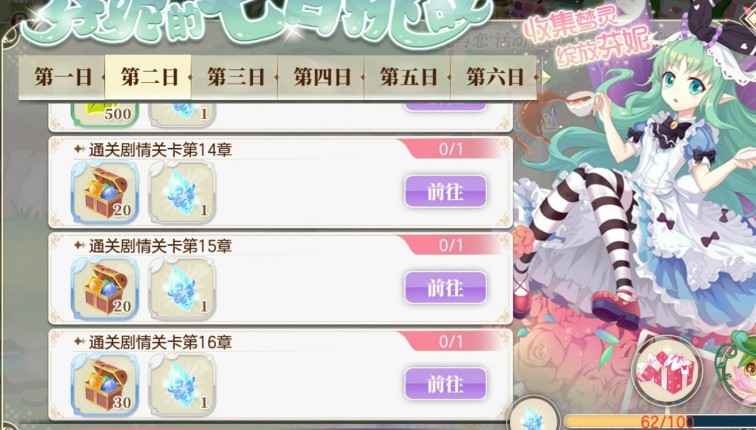This screenshot has width=756, height=430.
Task: Tap treasure chest reward showing 30
Action: [x=105, y=385]
